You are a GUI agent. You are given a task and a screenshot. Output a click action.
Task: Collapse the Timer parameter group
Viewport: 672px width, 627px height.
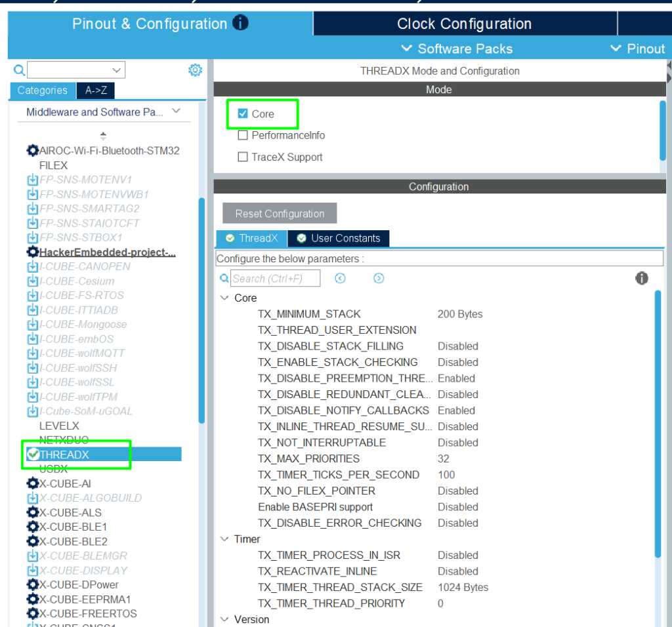[224, 539]
